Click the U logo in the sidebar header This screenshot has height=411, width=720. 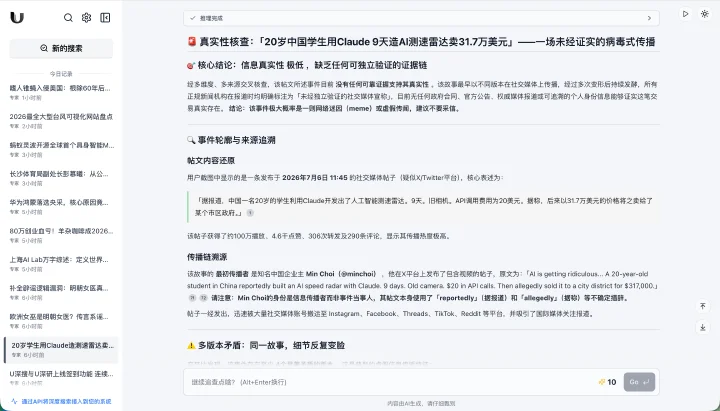pos(17,17)
